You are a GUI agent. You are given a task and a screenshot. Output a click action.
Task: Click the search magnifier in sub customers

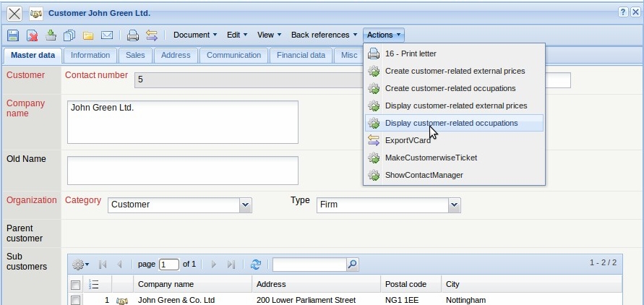tap(352, 265)
